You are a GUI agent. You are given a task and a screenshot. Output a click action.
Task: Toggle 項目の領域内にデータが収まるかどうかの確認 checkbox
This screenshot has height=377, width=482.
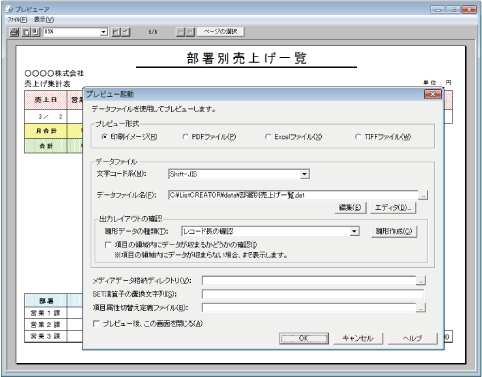click(x=108, y=245)
